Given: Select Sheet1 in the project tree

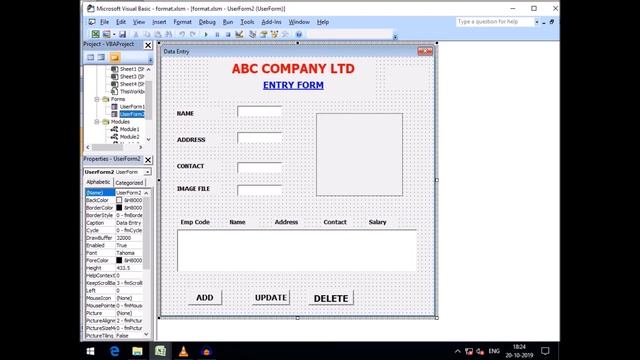Looking at the screenshot, I should [x=128, y=69].
